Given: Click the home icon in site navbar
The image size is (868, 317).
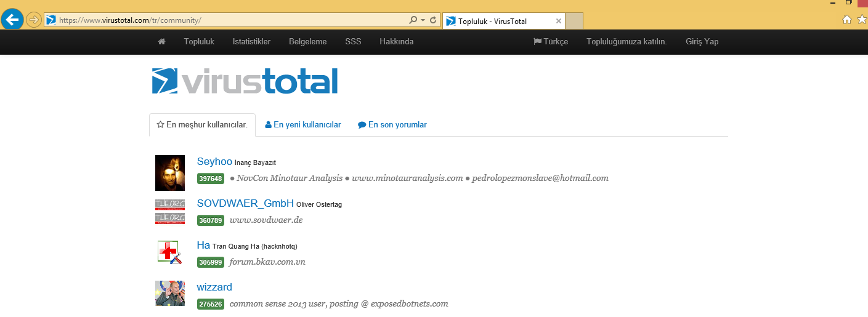Looking at the screenshot, I should [162, 42].
